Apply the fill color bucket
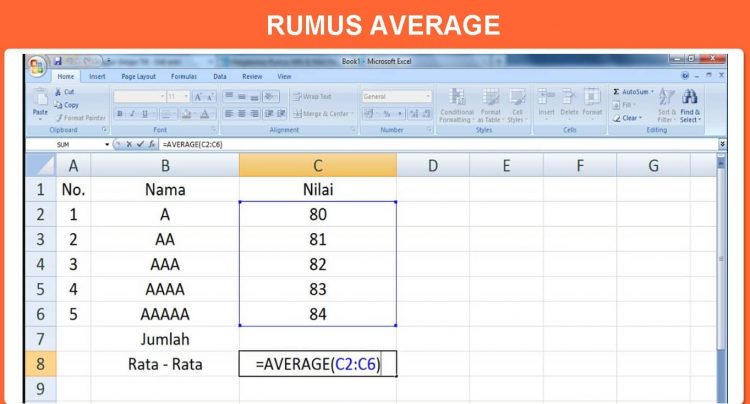The width and height of the screenshot is (750, 404). point(188,114)
